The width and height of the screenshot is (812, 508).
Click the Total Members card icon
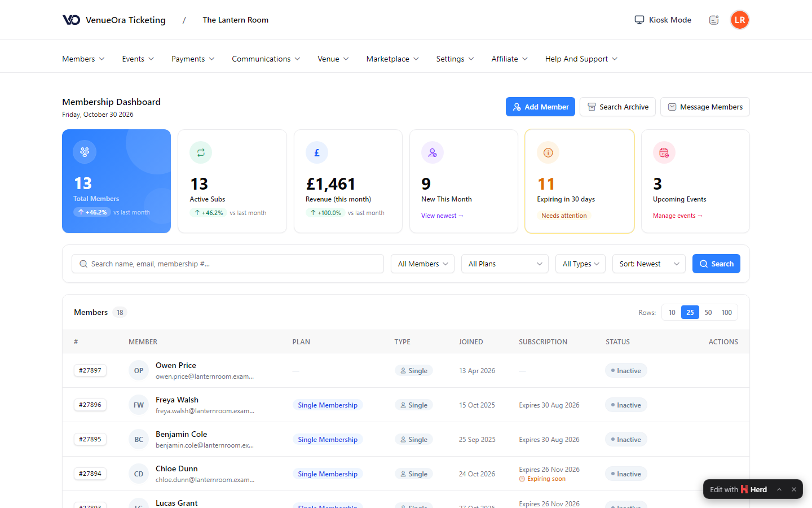(x=85, y=152)
